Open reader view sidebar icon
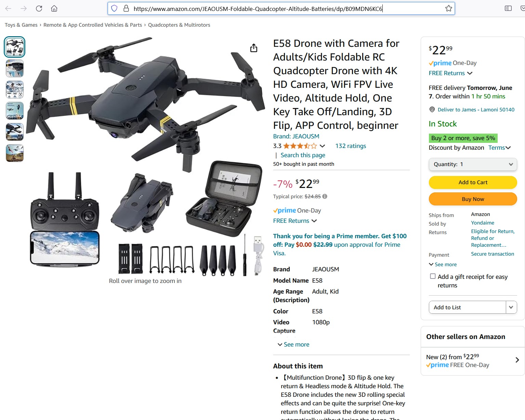Screen dimensions: 525x420 click(x=508, y=9)
